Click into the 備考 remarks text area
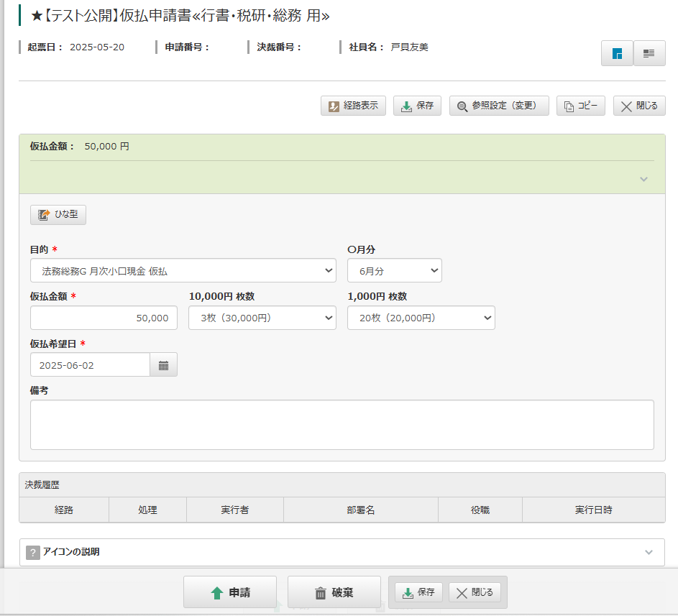 click(342, 425)
